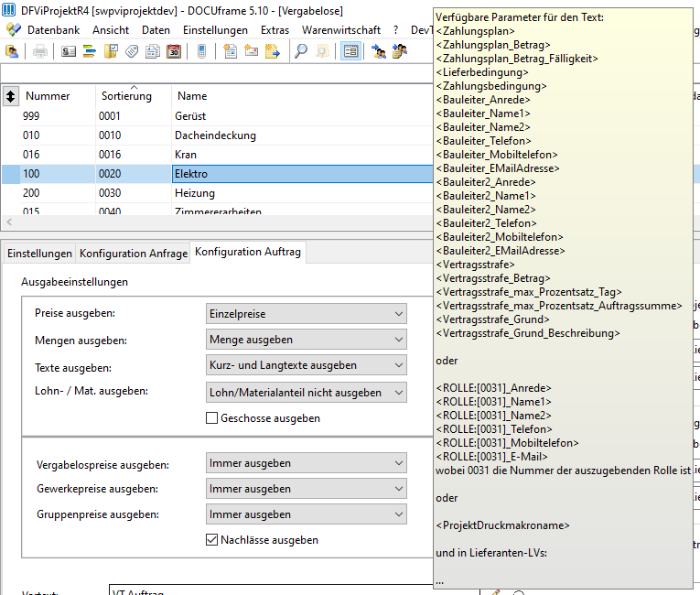Click the price tag icon
Screen dimensions: 700x595
(x=132, y=51)
